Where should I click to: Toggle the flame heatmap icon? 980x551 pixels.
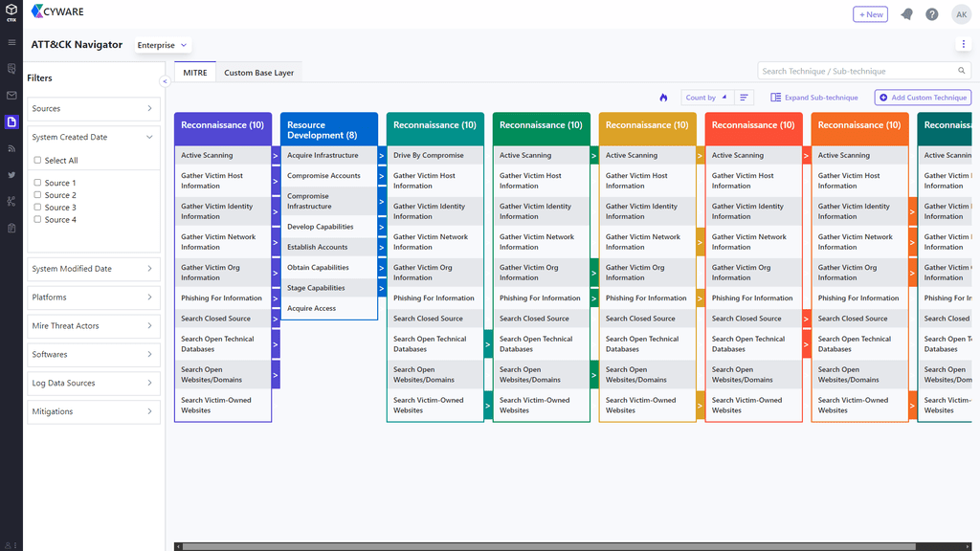click(x=664, y=98)
